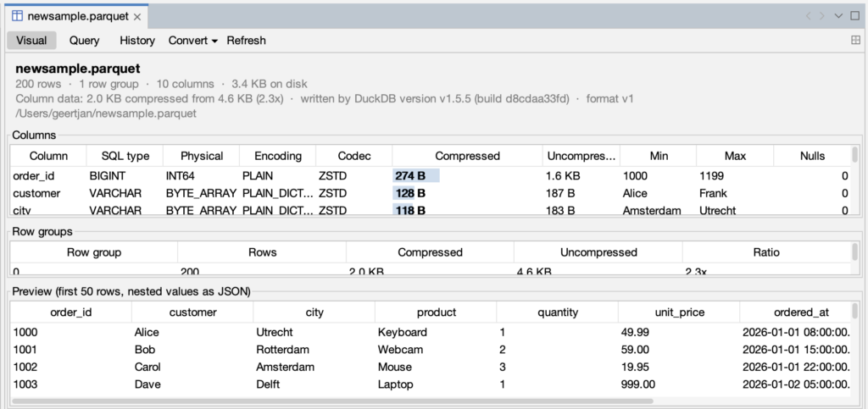Maximize the editor window square icon
Image resolution: width=868 pixels, height=409 pixels.
click(x=854, y=16)
